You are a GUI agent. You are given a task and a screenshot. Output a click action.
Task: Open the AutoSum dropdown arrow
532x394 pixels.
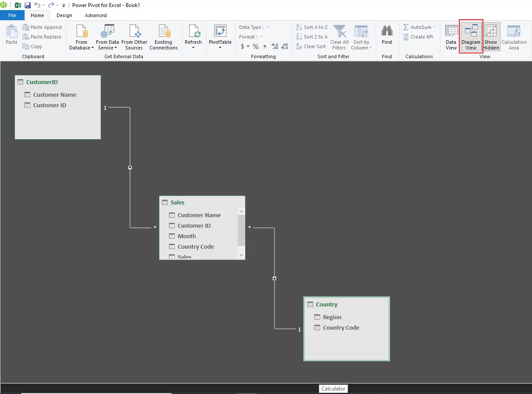(x=433, y=27)
